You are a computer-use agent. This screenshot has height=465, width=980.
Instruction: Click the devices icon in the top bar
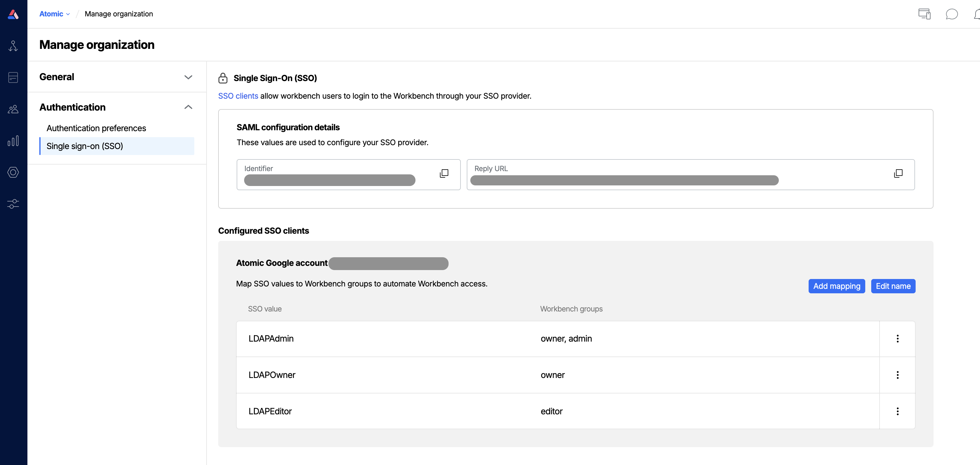click(925, 14)
